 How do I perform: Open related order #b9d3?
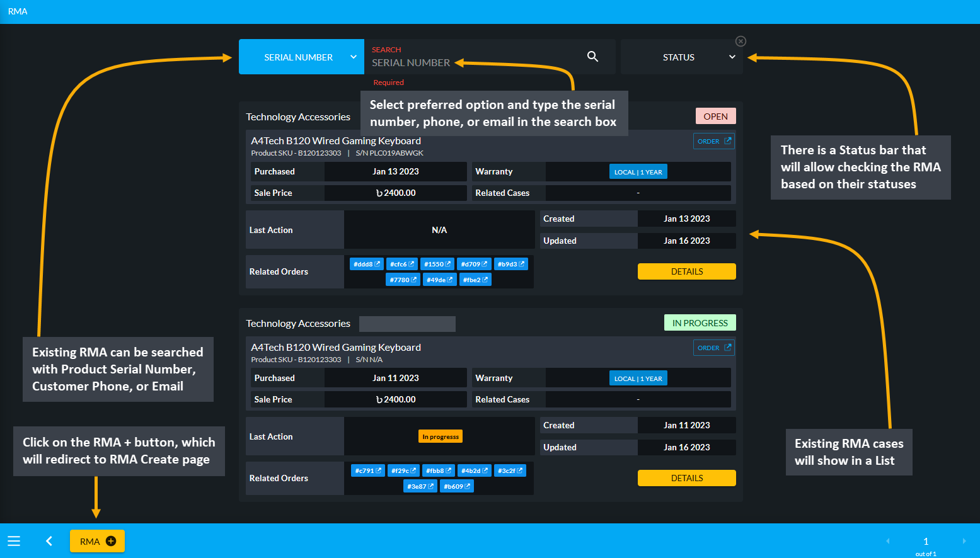(x=510, y=264)
